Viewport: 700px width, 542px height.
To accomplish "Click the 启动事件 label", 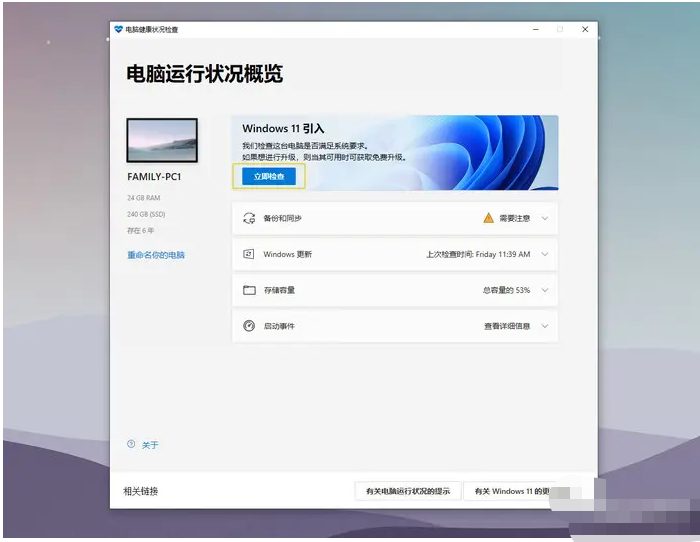I will click(x=279, y=326).
